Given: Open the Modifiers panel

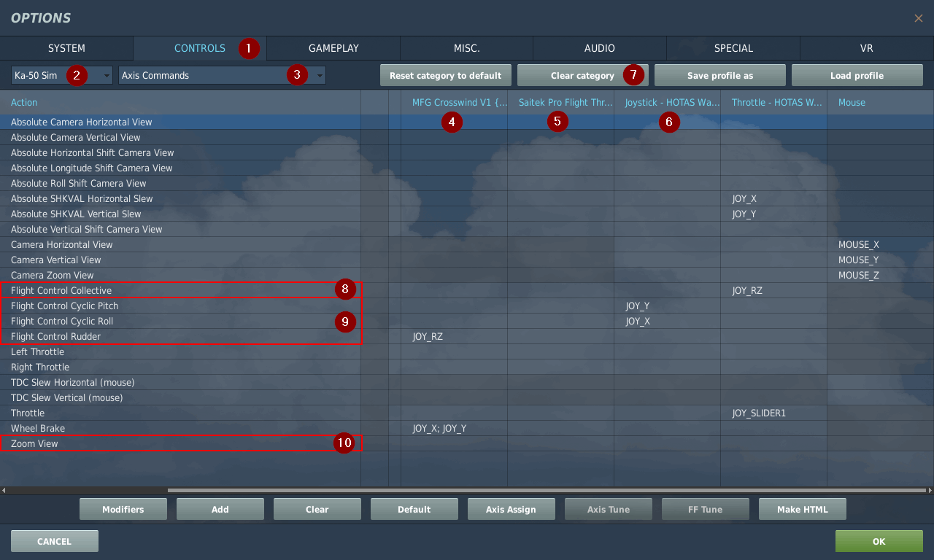Looking at the screenshot, I should tap(123, 509).
